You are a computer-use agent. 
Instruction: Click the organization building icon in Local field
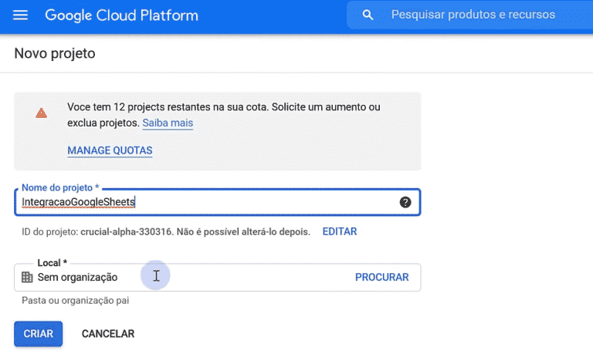[27, 277]
